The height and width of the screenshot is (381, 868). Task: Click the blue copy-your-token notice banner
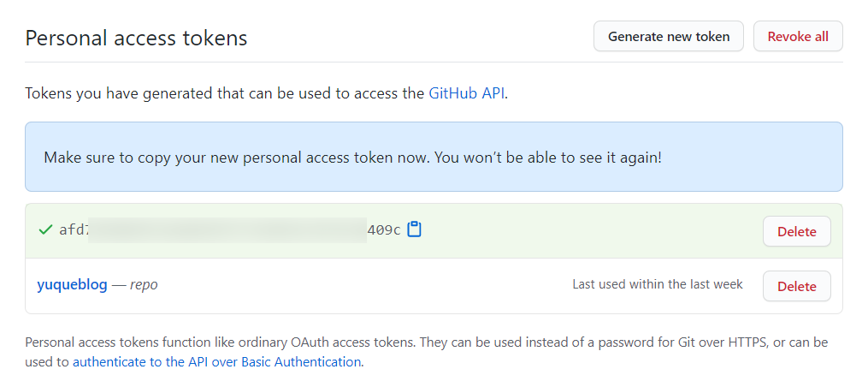tap(434, 157)
